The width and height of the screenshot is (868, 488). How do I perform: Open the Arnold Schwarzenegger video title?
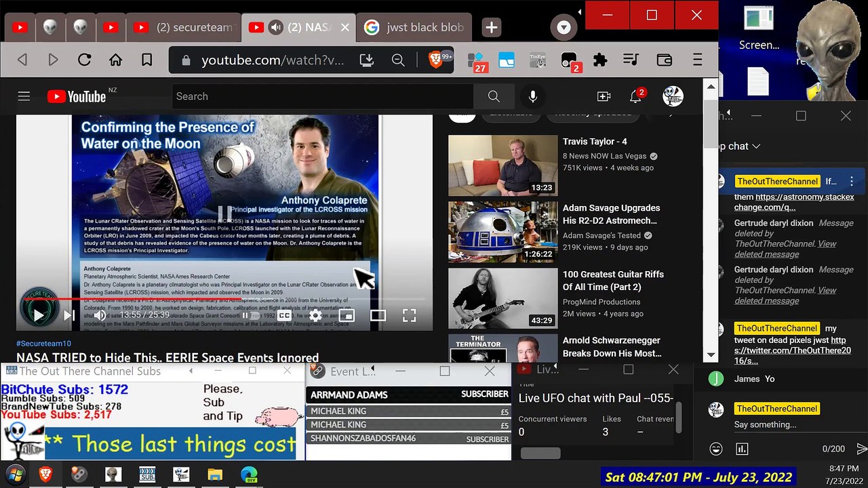pos(612,346)
